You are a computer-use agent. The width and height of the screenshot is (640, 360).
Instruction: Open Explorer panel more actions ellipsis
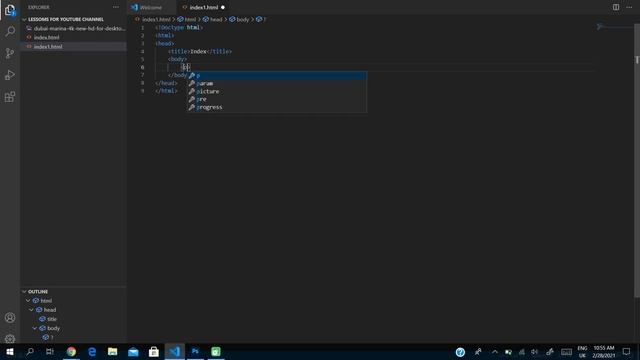116,7
